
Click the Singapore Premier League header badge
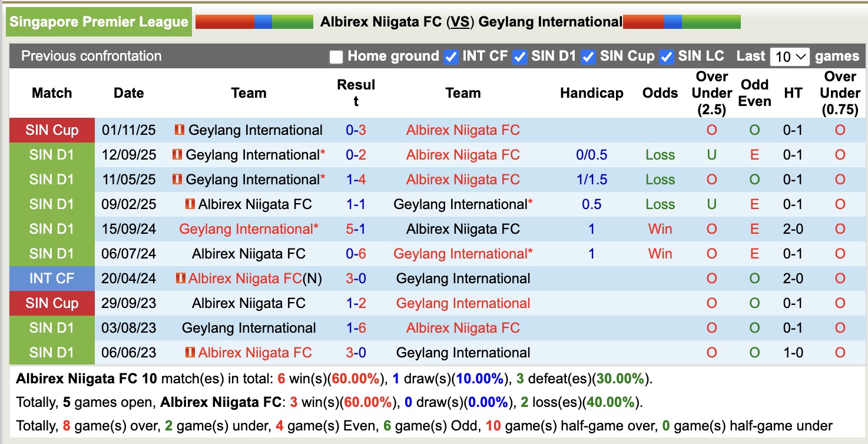98,21
